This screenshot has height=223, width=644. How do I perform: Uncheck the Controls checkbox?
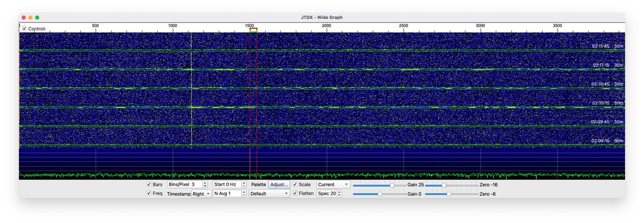pyautogui.click(x=24, y=29)
